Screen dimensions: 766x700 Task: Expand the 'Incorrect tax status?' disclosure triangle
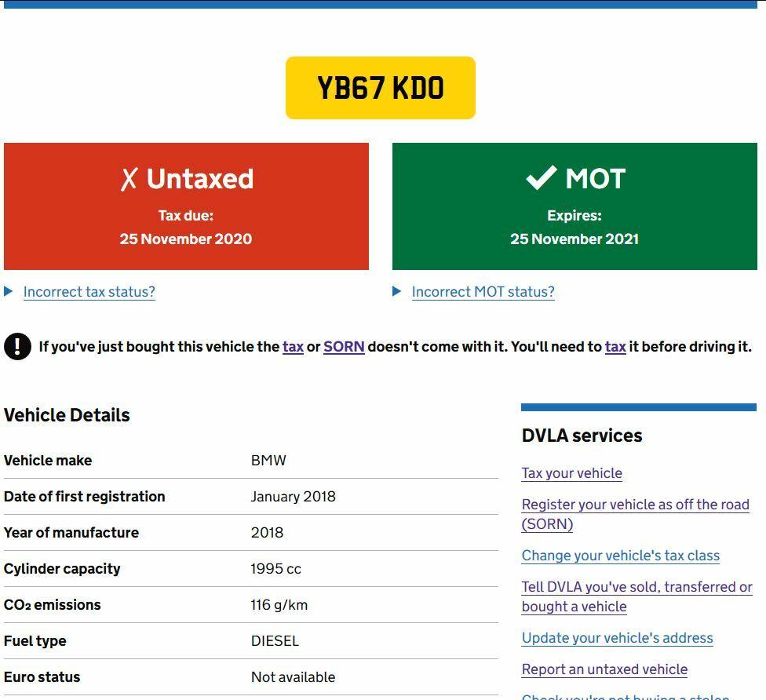point(9,291)
